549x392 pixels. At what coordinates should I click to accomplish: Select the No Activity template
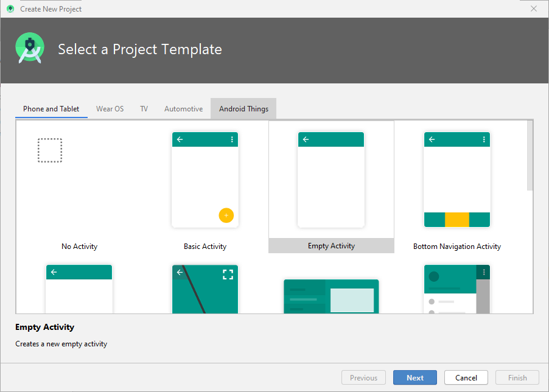coord(79,183)
